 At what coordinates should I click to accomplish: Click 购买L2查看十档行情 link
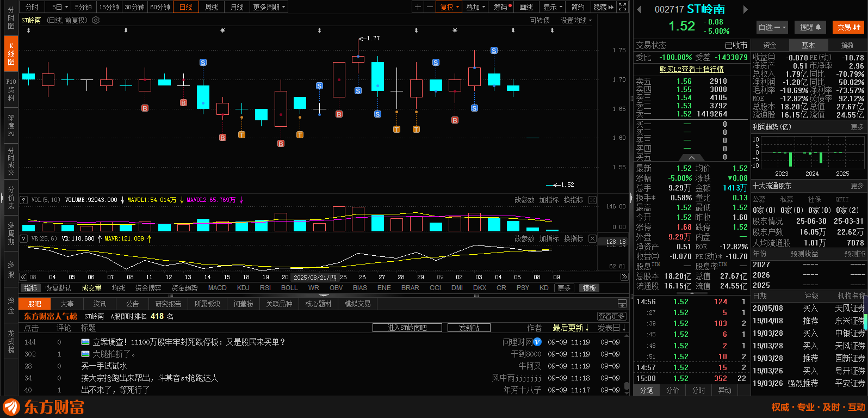tap(691, 69)
